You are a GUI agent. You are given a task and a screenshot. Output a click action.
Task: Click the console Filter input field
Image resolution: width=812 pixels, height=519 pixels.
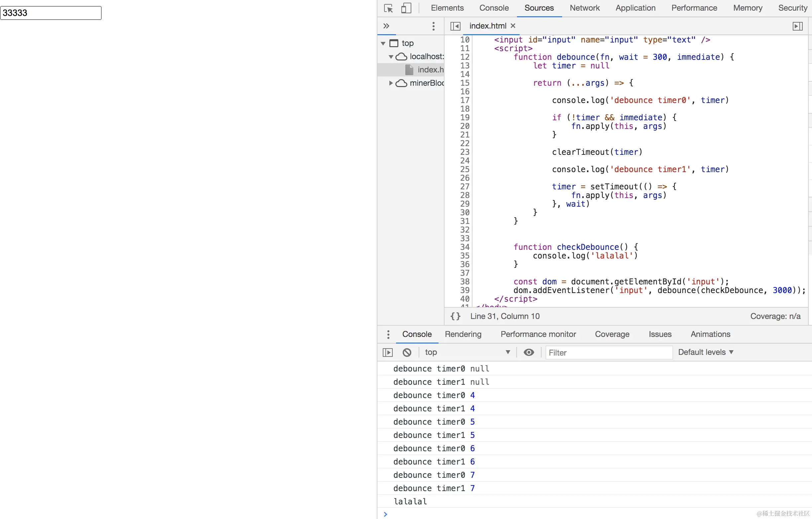pos(609,353)
